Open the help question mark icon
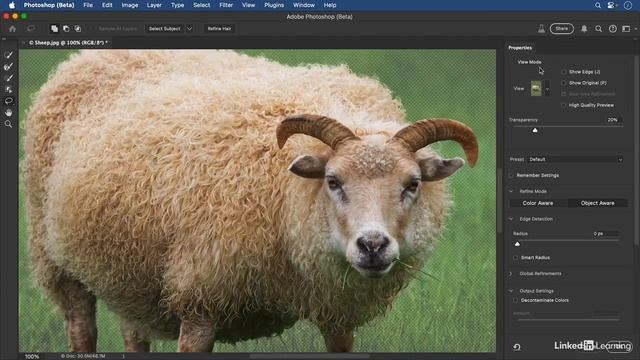This screenshot has width=640, height=360. 613,29
